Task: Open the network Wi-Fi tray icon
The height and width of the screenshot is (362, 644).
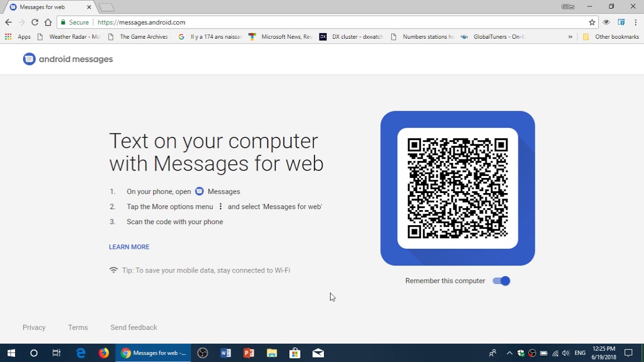Action: [x=555, y=353]
